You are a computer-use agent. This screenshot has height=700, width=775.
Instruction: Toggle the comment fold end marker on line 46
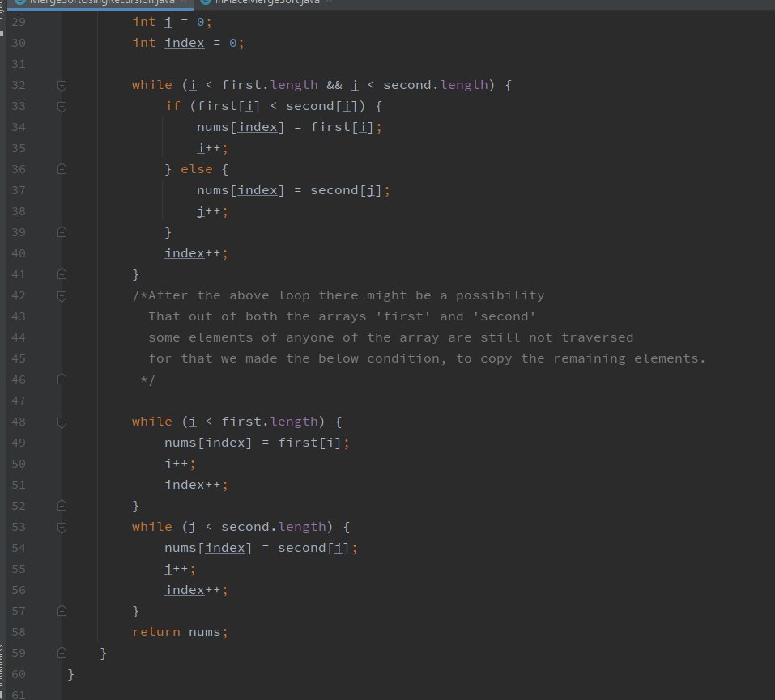point(62,380)
